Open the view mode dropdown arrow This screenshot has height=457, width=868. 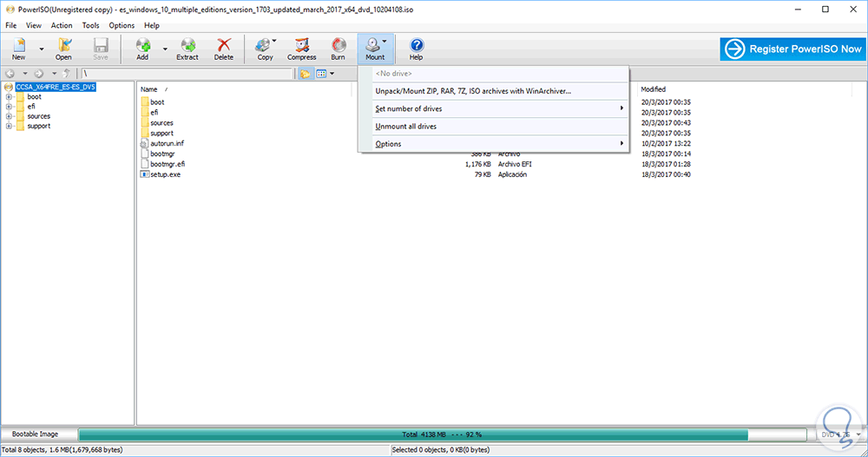pos(332,74)
